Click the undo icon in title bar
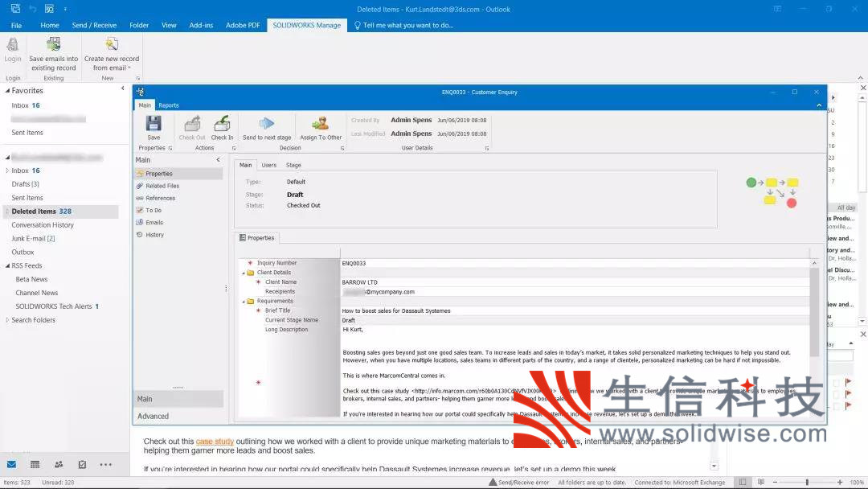Viewport: 868px width, 489px height. point(33,9)
